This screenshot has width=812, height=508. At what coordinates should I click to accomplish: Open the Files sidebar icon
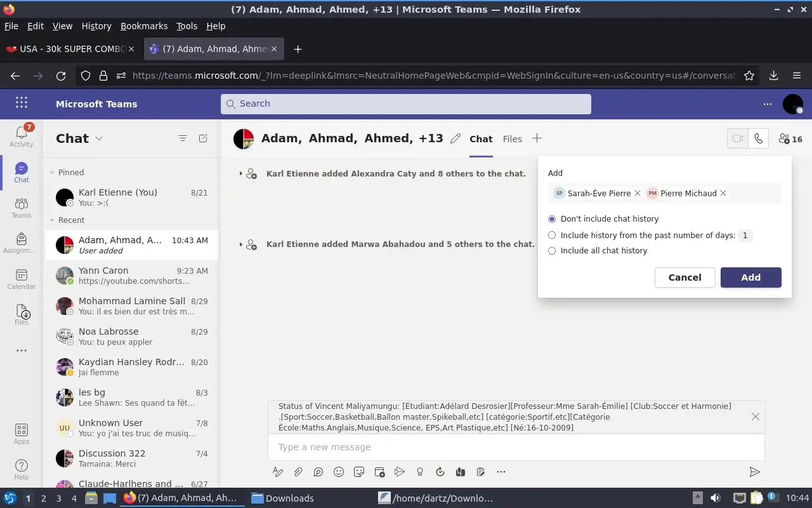[21, 314]
